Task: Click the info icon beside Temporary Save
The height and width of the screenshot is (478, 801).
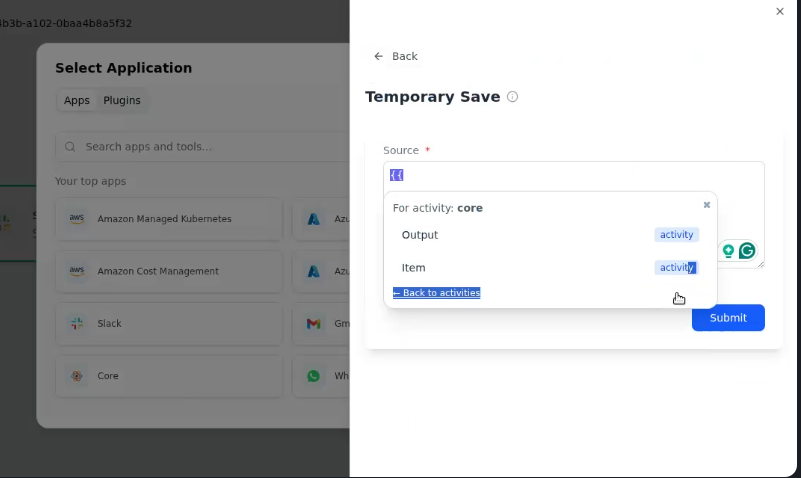Action: [x=512, y=97]
